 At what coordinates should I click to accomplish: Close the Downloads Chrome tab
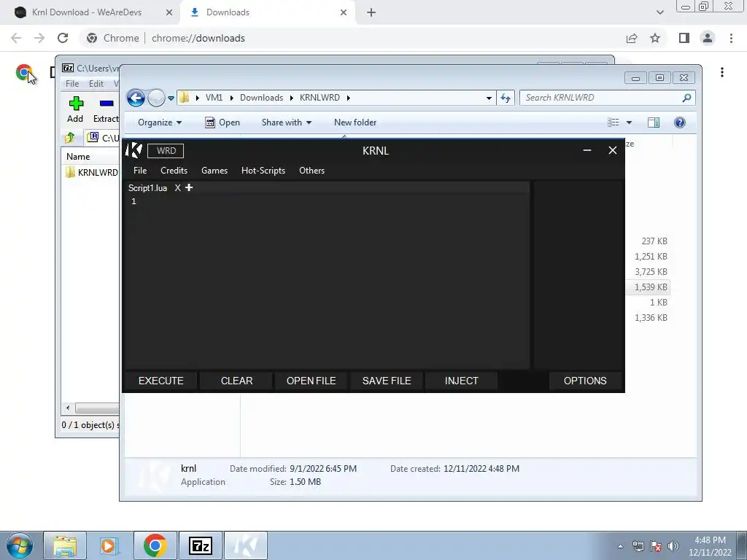[343, 13]
